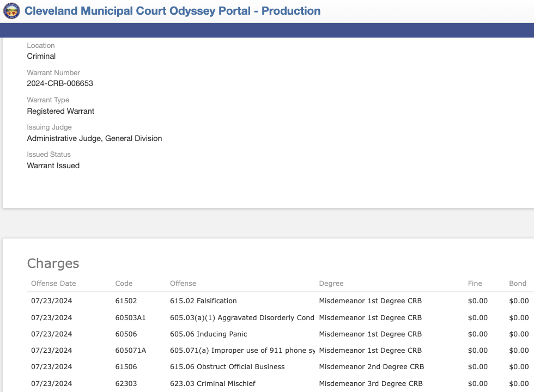Click the Issuing Judge field label

(50, 127)
